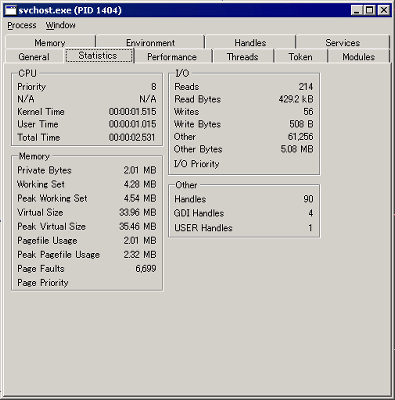
Task: Click the Kernel Time value 00:00:01.515
Action: coord(132,112)
